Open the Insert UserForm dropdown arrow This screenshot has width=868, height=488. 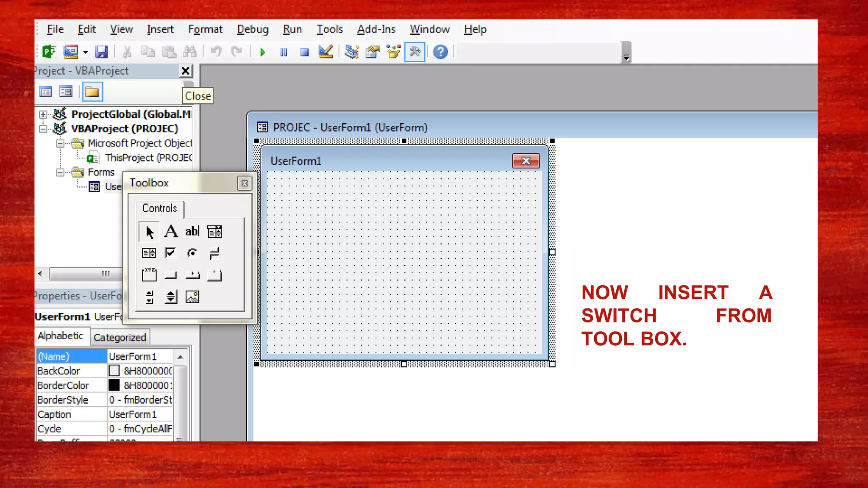point(85,53)
